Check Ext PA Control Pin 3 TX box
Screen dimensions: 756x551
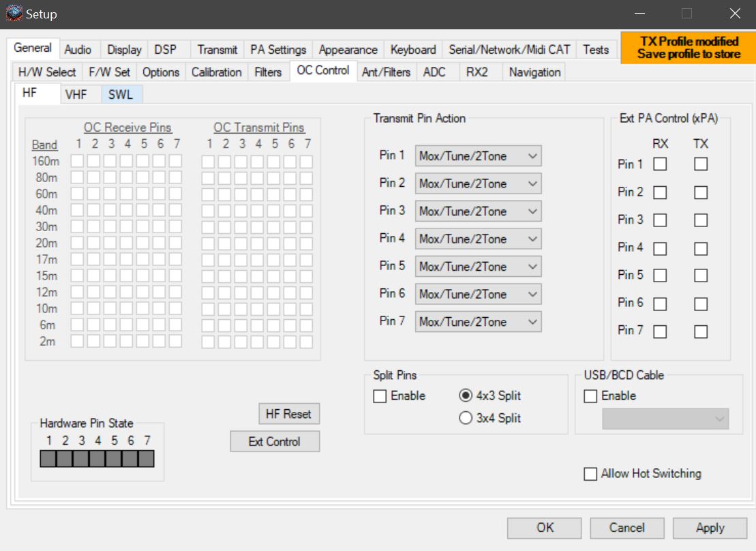click(701, 220)
